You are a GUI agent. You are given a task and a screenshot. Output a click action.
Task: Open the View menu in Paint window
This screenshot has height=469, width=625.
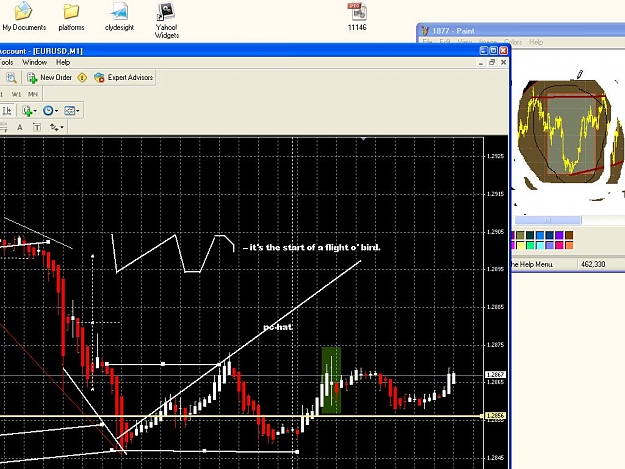tap(464, 42)
